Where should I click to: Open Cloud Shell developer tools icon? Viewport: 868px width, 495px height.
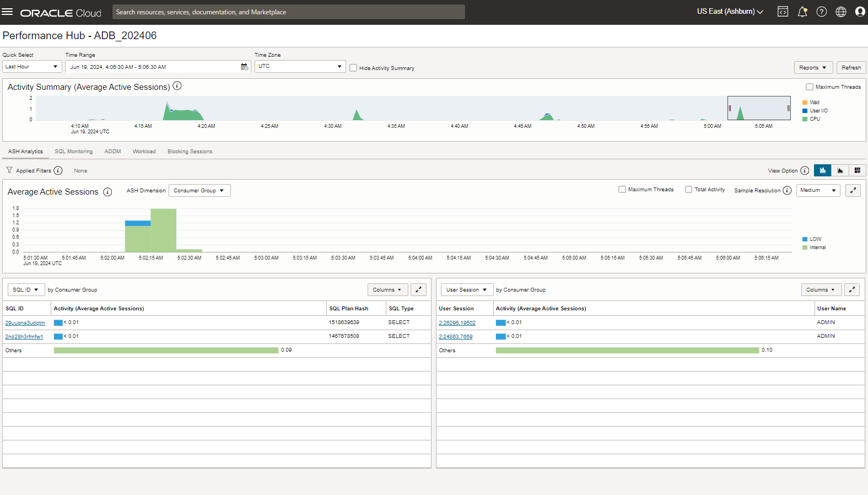783,12
